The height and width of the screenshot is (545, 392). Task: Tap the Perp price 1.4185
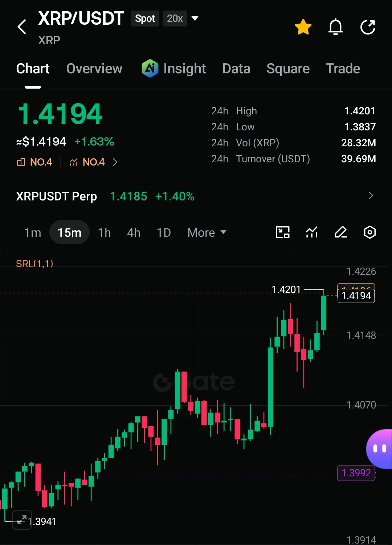click(128, 196)
